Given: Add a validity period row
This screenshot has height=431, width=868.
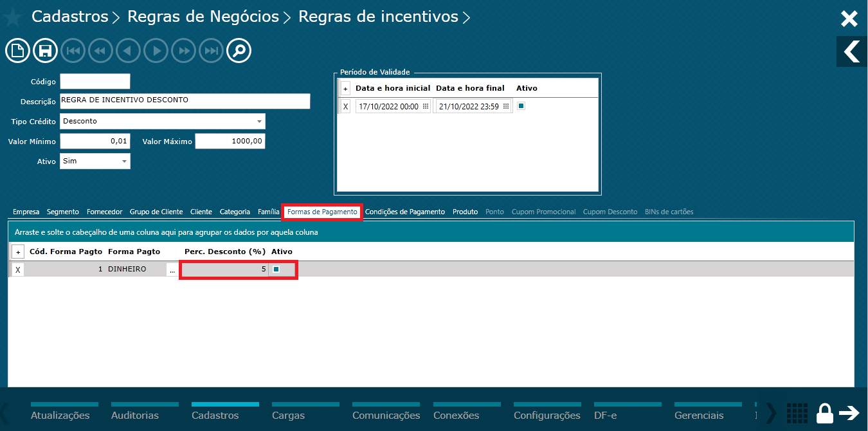Looking at the screenshot, I should click(345, 88).
